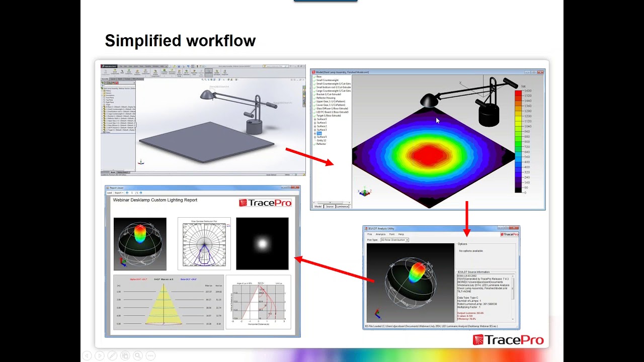The image size is (644, 362).
Task: Select Reflector Housing in model tree
Action: point(326,98)
